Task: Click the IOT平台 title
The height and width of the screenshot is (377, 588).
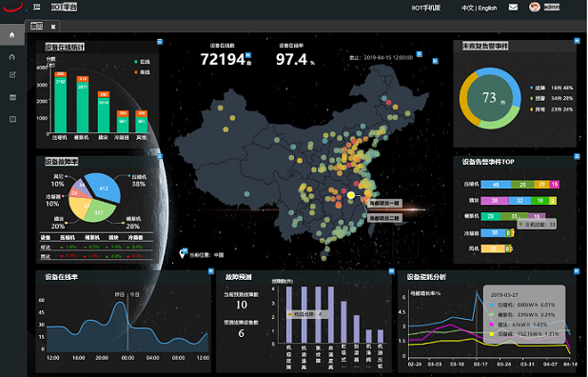Action: click(x=64, y=7)
